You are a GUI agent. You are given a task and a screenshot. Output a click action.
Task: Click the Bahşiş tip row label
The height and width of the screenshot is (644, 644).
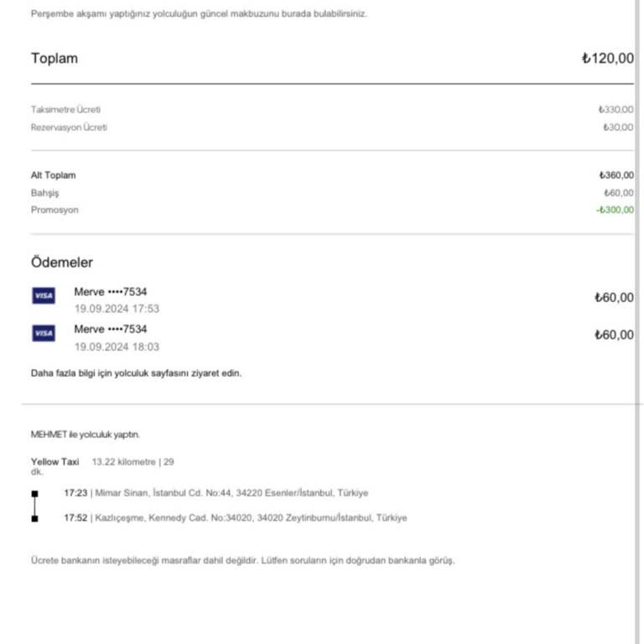click(44, 193)
